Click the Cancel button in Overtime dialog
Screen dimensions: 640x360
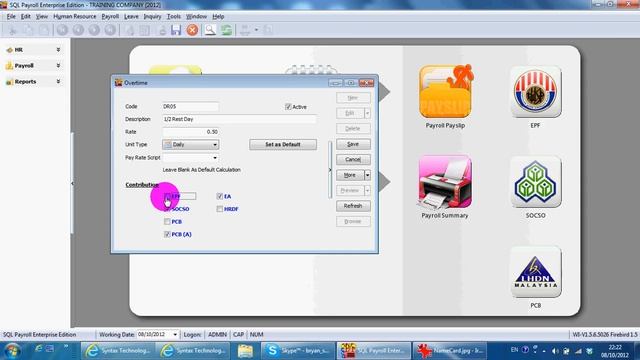click(353, 160)
